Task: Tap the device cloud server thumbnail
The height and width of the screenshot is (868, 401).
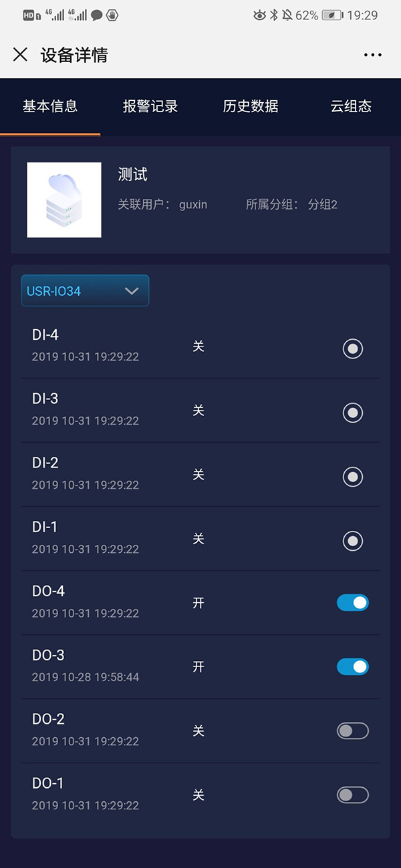Action: [x=64, y=200]
